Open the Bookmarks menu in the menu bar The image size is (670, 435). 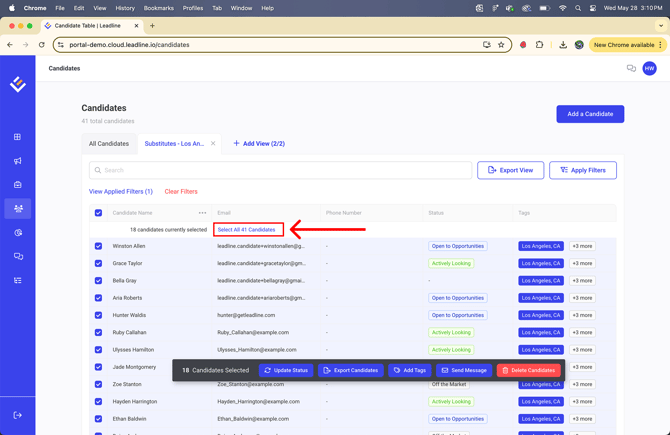click(x=158, y=8)
